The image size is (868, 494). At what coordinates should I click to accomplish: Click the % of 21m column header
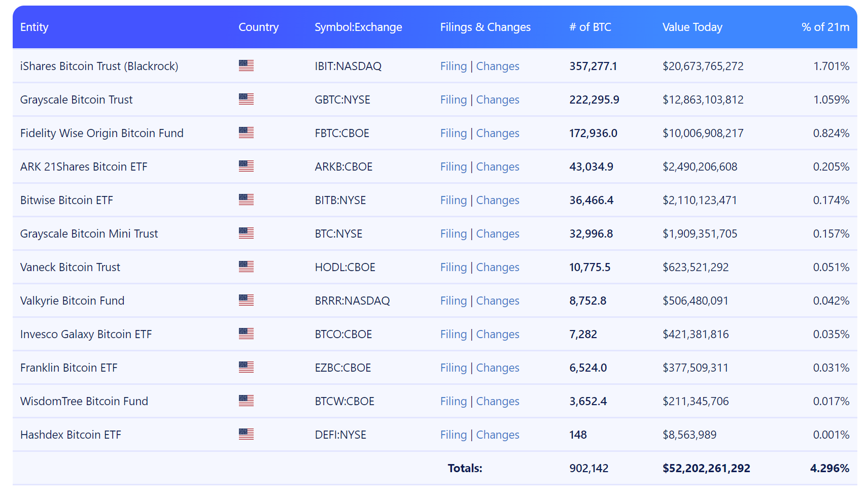825,27
